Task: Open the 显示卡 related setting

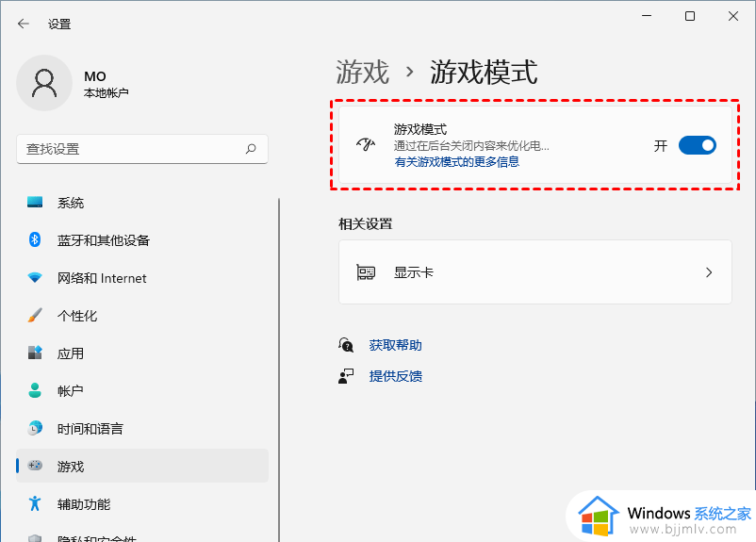Action: [535, 272]
